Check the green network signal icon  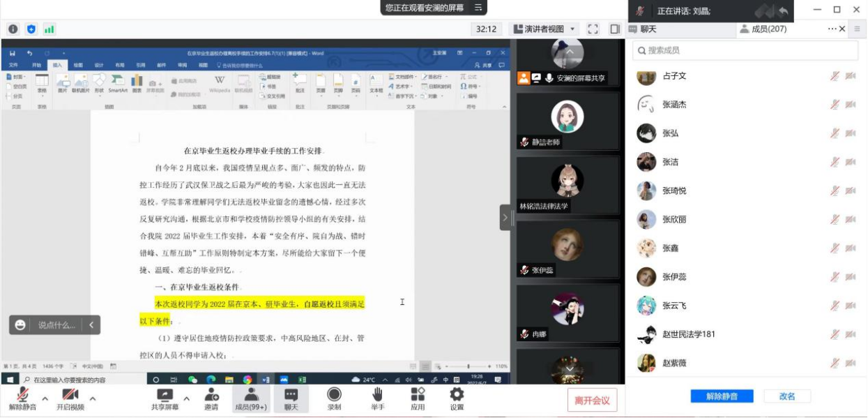click(49, 29)
